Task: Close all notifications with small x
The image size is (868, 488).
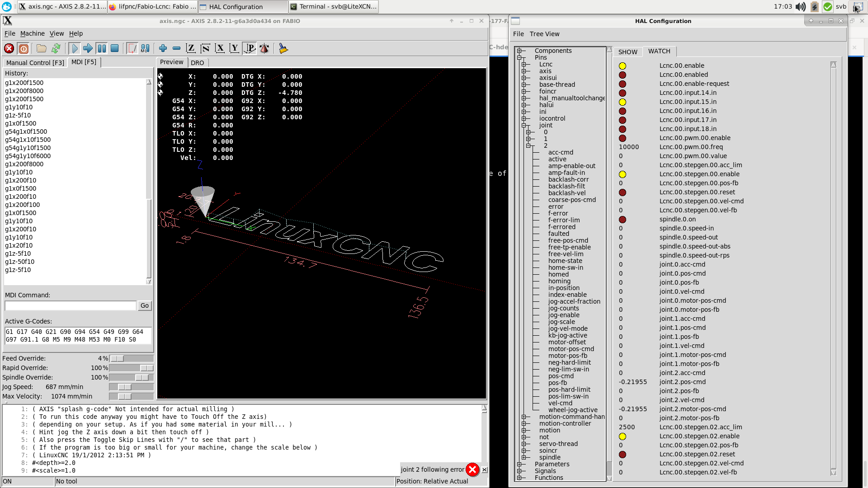Action: tap(485, 470)
